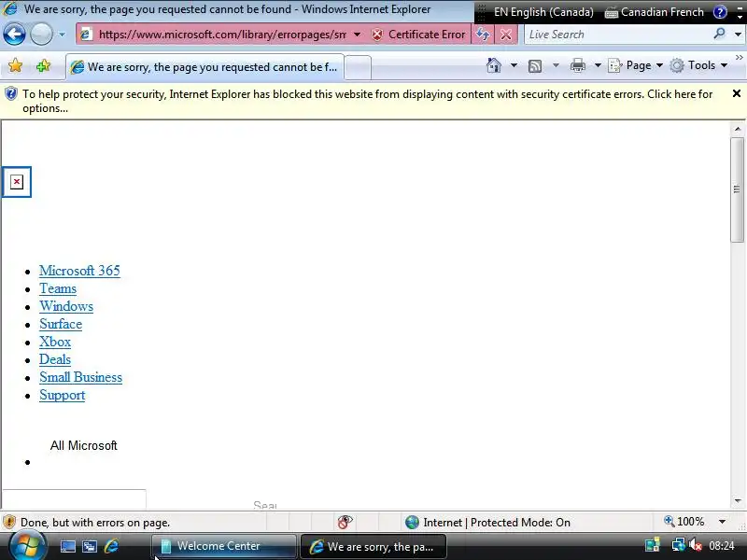Click the Windows security tray icon
The width and height of the screenshot is (747, 560).
(652, 545)
